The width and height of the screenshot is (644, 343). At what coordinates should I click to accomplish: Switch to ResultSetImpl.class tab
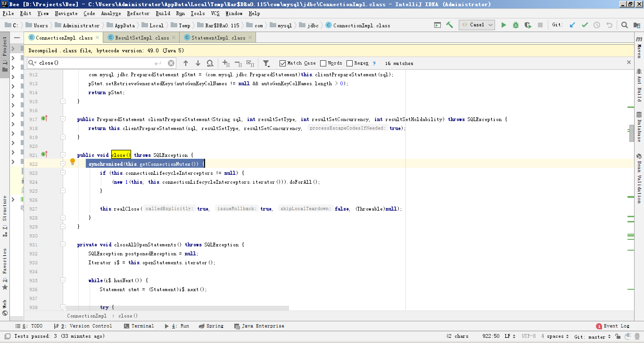pyautogui.click(x=141, y=38)
